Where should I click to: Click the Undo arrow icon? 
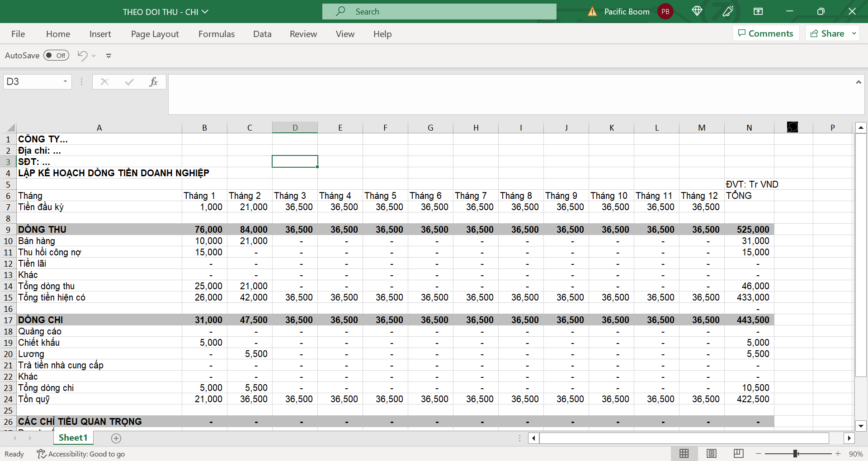[x=82, y=56]
